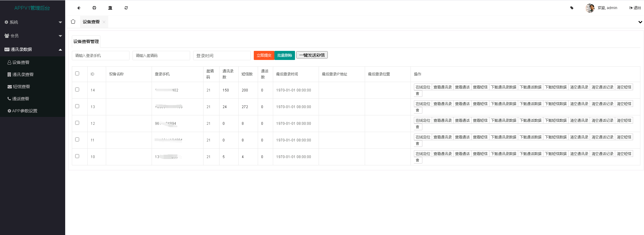The height and width of the screenshot is (235, 644).
Task: Click the 短信数 value 272 in row 13
Action: click(245, 107)
